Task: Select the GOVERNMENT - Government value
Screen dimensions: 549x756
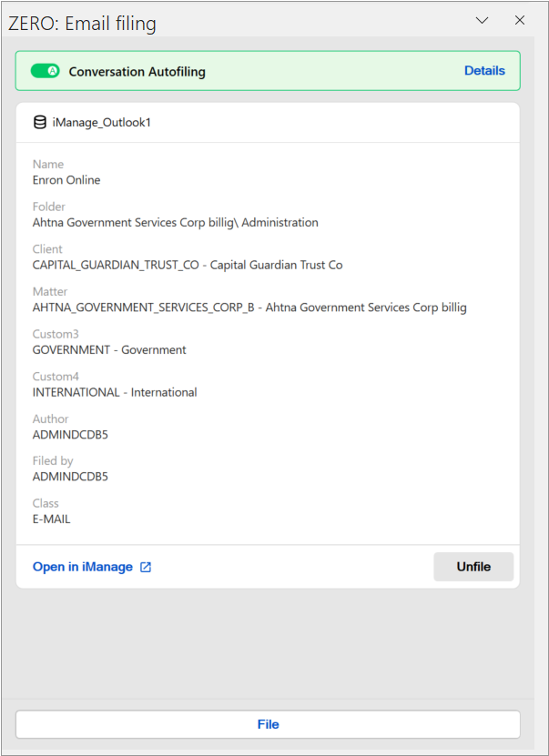Action: pyautogui.click(x=109, y=350)
